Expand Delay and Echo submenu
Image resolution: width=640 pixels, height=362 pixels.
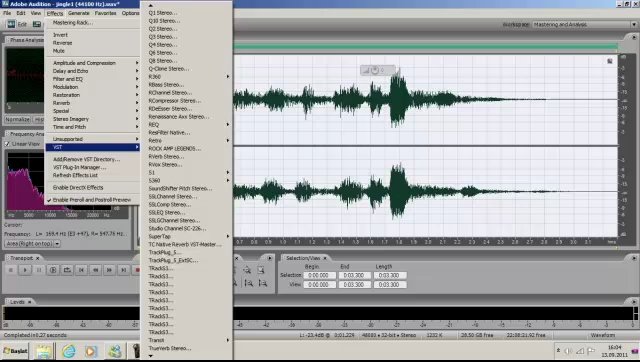click(x=93, y=71)
